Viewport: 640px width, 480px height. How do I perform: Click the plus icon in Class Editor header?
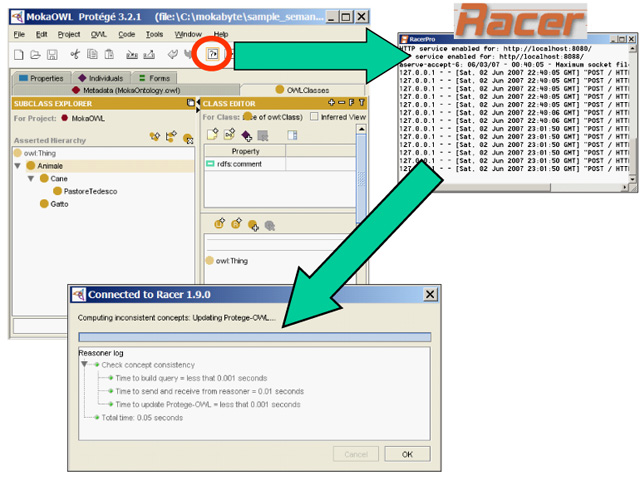[331, 102]
